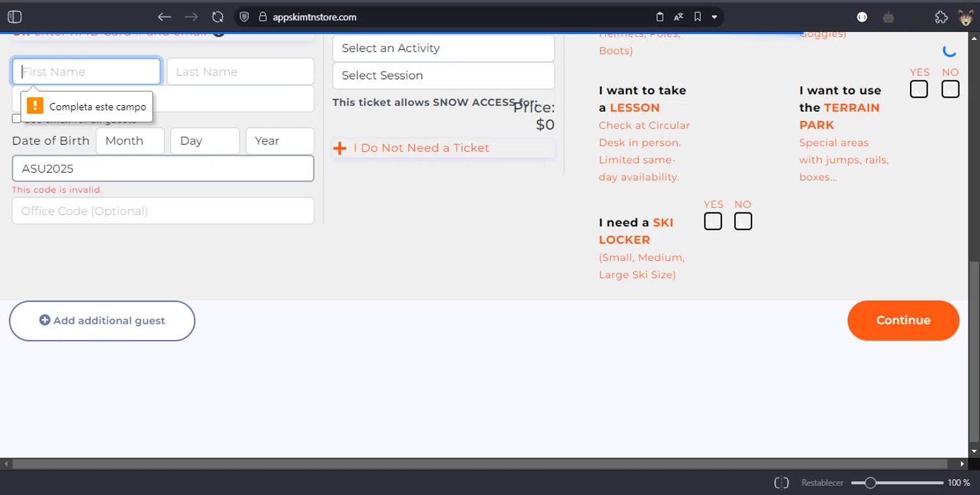Open the translate page icon

tap(679, 17)
